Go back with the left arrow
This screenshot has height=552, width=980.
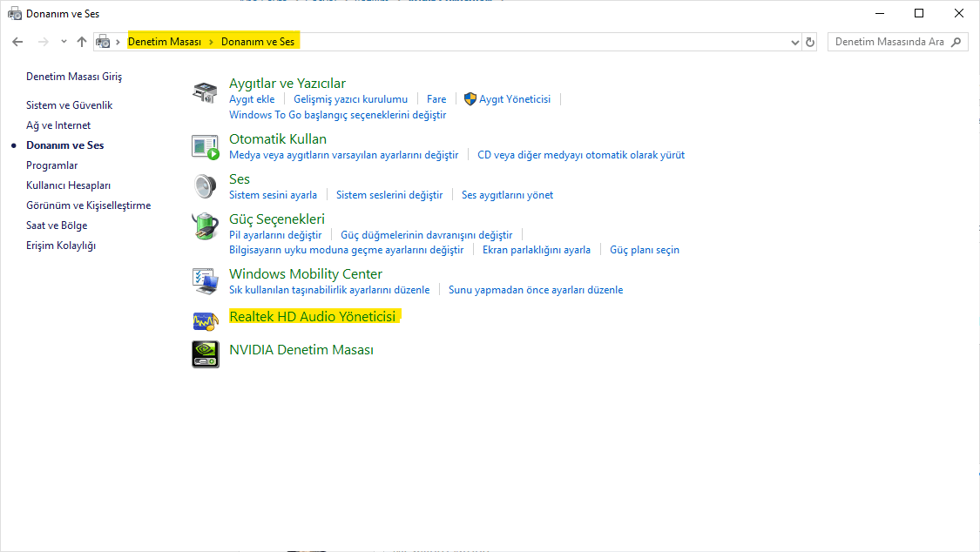pos(17,42)
